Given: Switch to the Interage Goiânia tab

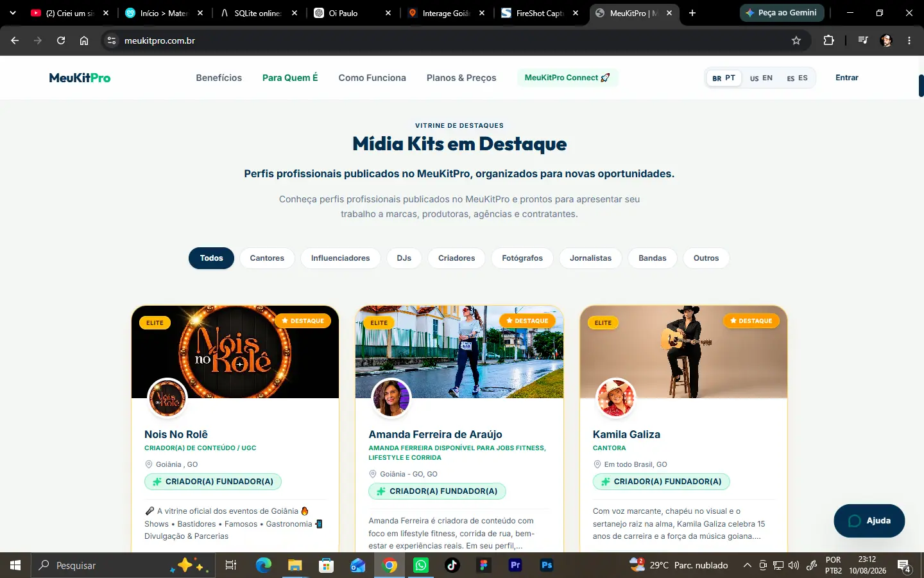Looking at the screenshot, I should (x=446, y=13).
